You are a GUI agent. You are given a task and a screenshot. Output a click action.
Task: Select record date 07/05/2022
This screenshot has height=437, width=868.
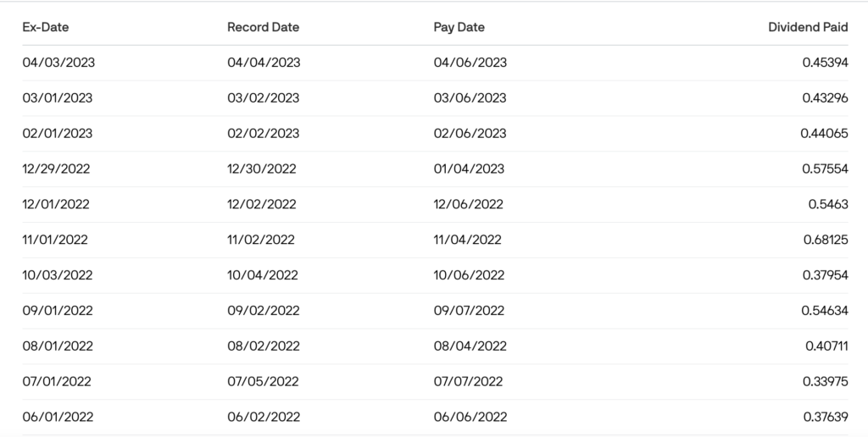tap(263, 382)
